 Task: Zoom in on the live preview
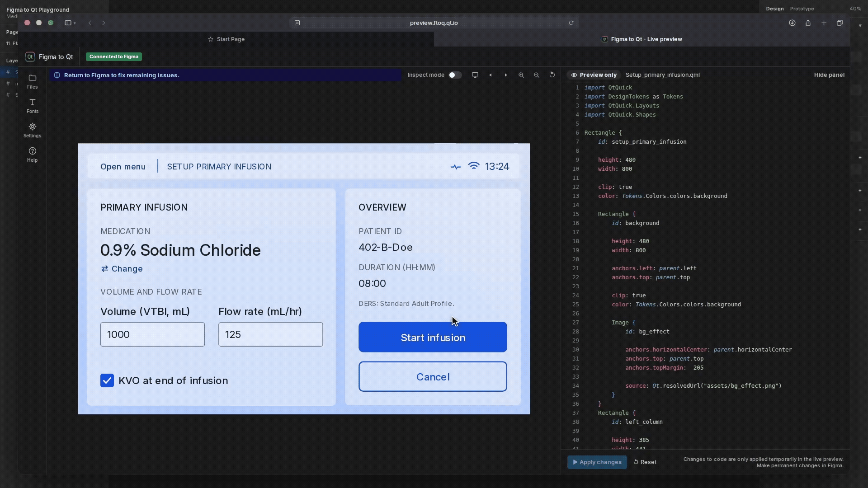coord(521,75)
